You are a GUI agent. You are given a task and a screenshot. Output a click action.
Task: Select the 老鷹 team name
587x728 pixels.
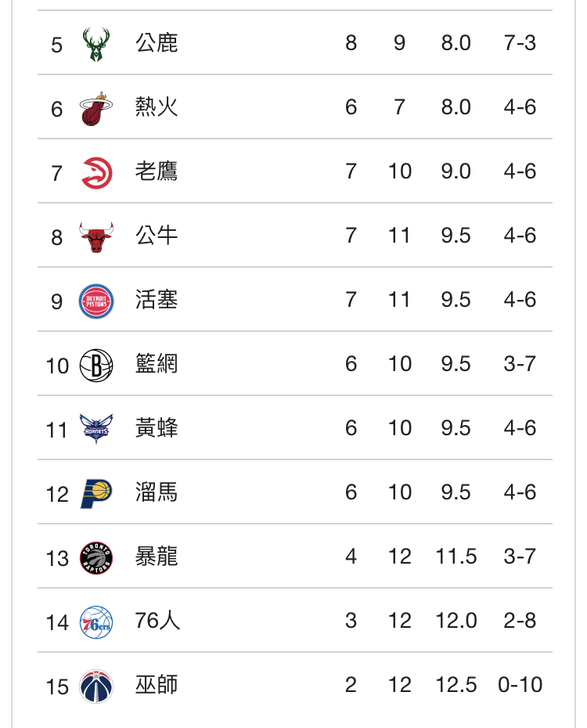157,171
